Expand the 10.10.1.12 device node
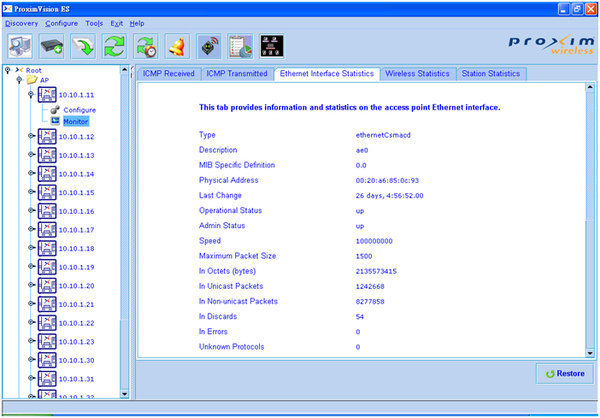 click(x=31, y=136)
